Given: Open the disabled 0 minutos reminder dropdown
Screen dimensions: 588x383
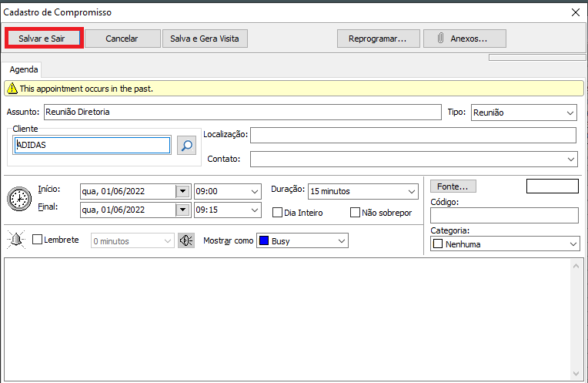Looking at the screenshot, I should coord(168,241).
